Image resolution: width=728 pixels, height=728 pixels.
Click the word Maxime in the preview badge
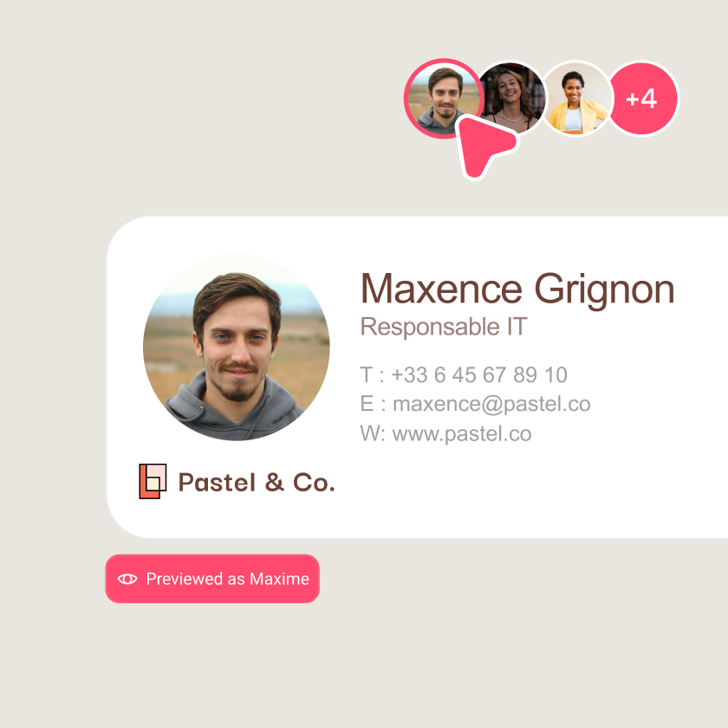pos(279,579)
